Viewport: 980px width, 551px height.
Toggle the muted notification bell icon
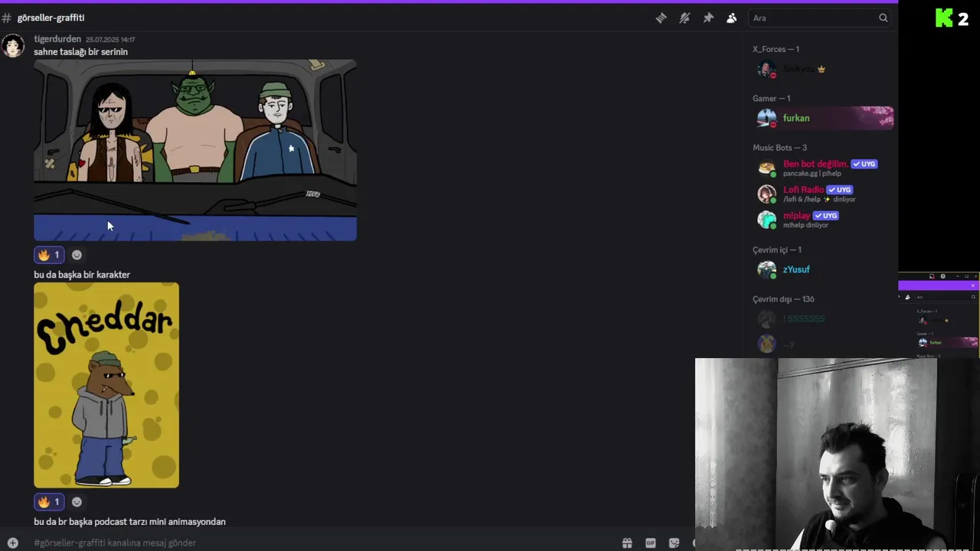tap(684, 18)
